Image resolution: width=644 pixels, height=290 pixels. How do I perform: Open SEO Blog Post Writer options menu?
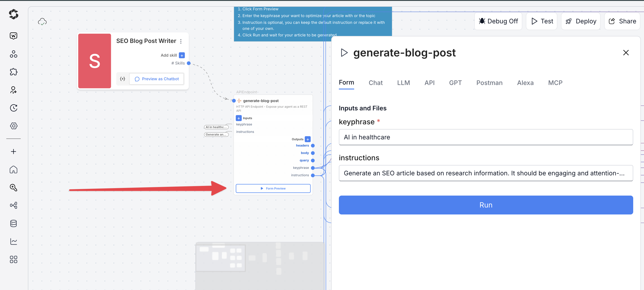(x=181, y=41)
